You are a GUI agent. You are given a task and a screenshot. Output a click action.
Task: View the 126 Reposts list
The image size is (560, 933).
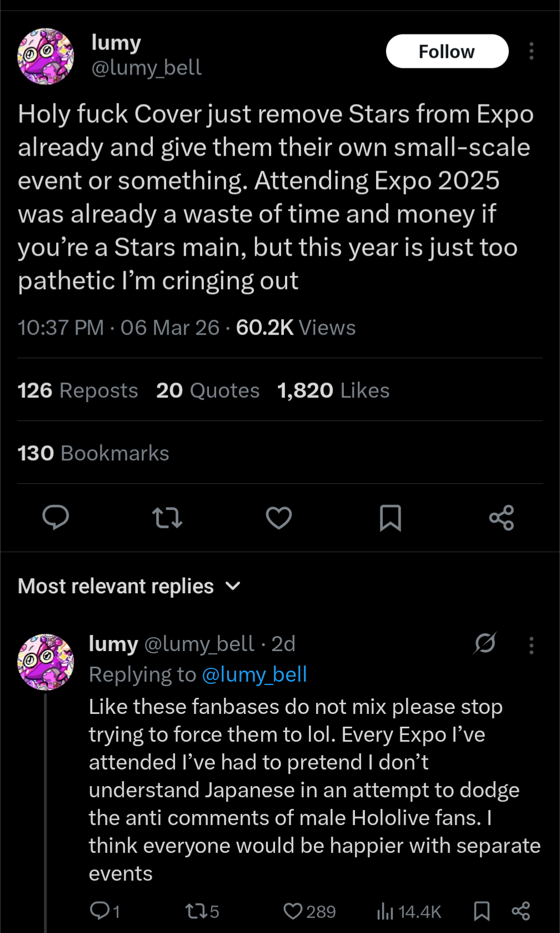[x=78, y=390]
